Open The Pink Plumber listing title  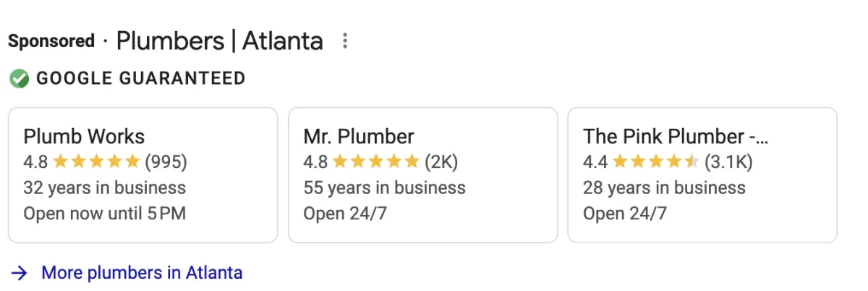[676, 136]
